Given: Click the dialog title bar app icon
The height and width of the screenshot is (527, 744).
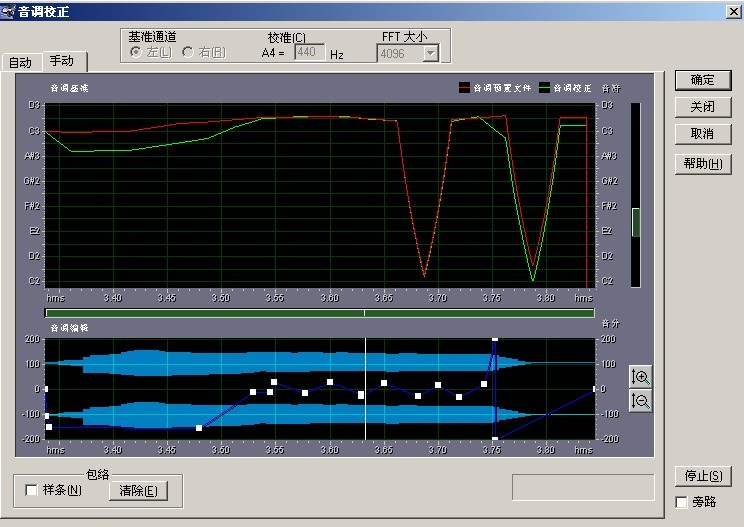Looking at the screenshot, I should (8, 11).
